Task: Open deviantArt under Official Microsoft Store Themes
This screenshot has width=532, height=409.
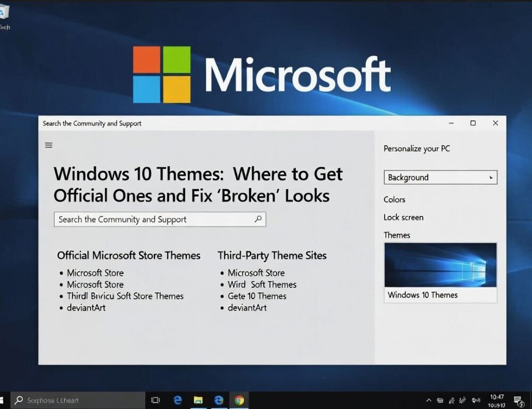Action: [86, 308]
